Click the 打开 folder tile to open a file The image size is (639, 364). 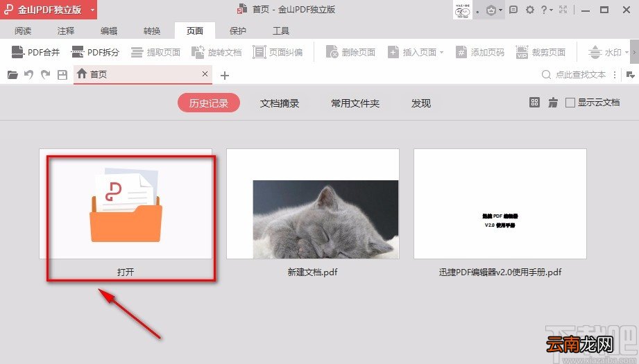[x=126, y=204]
